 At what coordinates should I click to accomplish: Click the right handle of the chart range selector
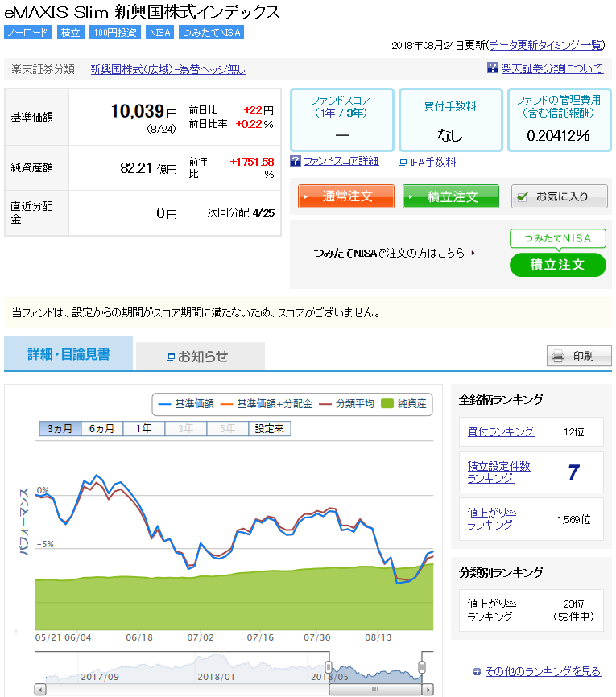click(x=422, y=667)
